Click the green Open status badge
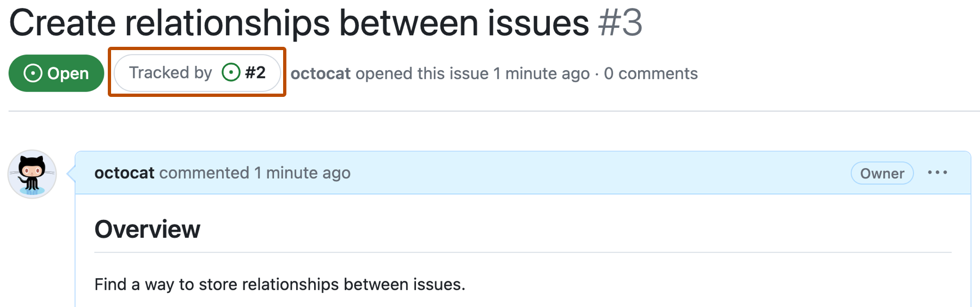Viewport: 980px width, 307px height. tap(56, 73)
